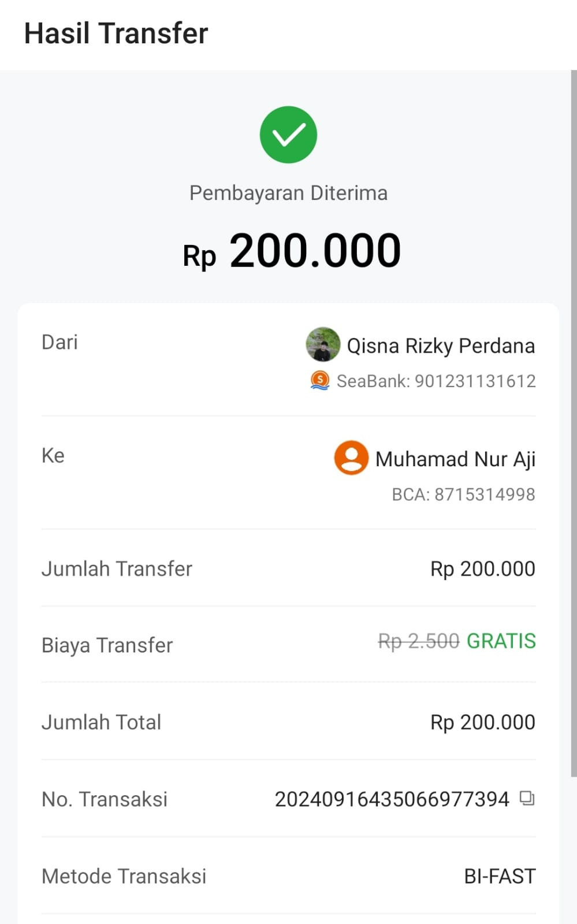Image resolution: width=577 pixels, height=924 pixels.
Task: Click the large Rp 200.000 amount heading
Action: [x=292, y=252]
